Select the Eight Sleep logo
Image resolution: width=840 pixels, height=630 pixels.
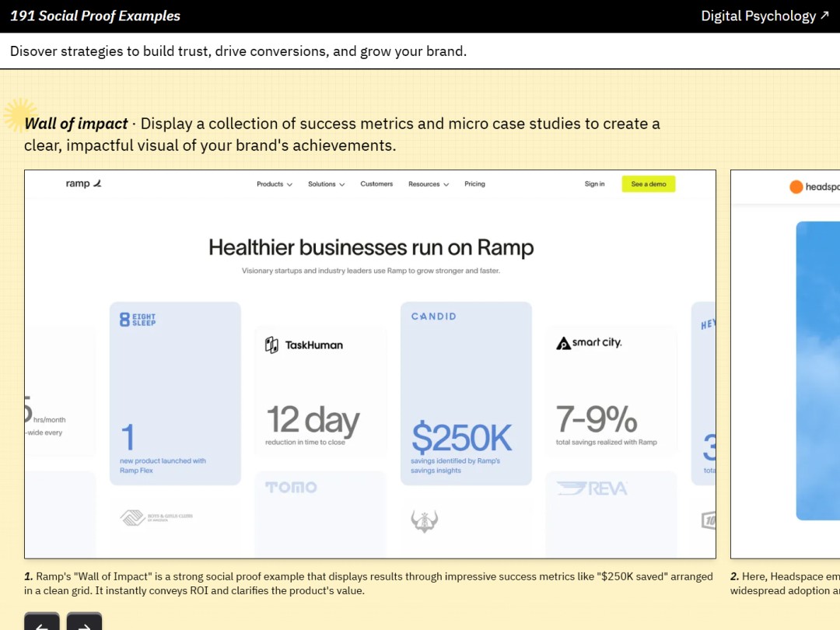[x=138, y=320]
